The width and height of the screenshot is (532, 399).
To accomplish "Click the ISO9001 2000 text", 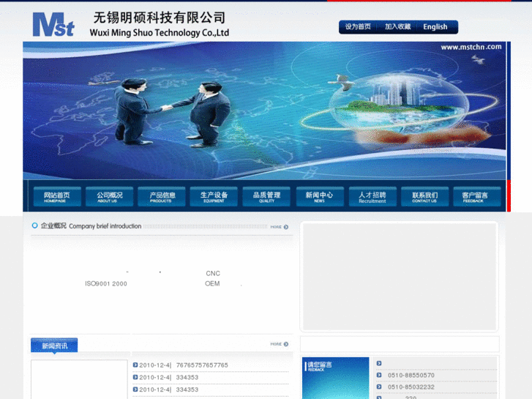I will 106,283.
